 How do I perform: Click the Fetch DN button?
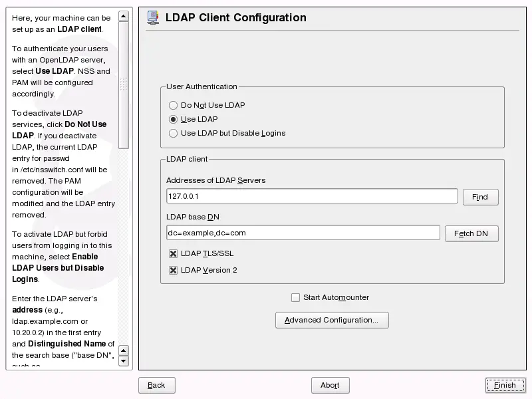[x=471, y=233]
